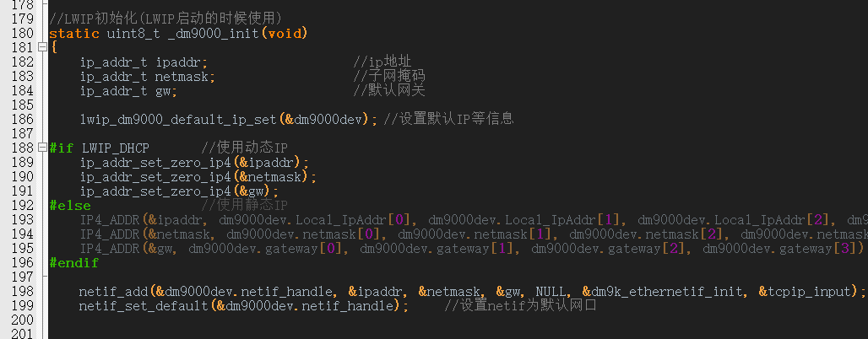Image resolution: width=868 pixels, height=339 pixels.
Task: Click line number 186 in the gutter
Action: coord(22,119)
